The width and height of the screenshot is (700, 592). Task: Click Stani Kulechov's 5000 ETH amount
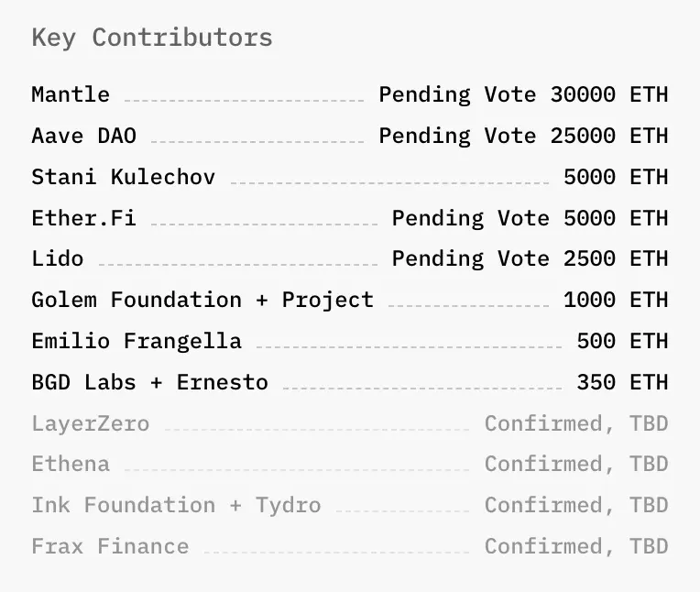tap(616, 177)
